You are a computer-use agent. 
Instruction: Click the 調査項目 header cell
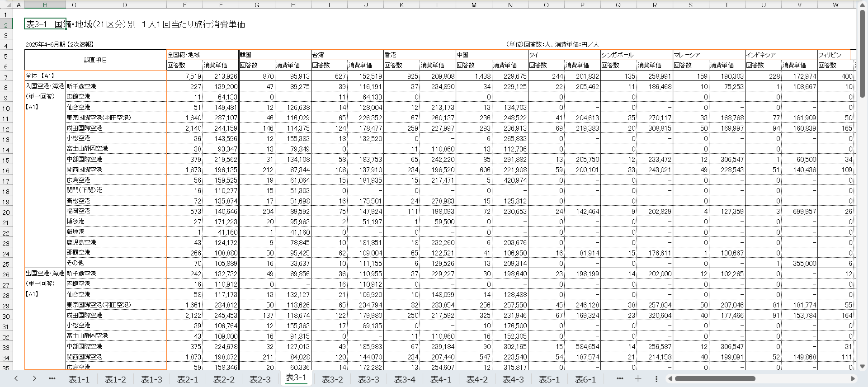(x=95, y=60)
